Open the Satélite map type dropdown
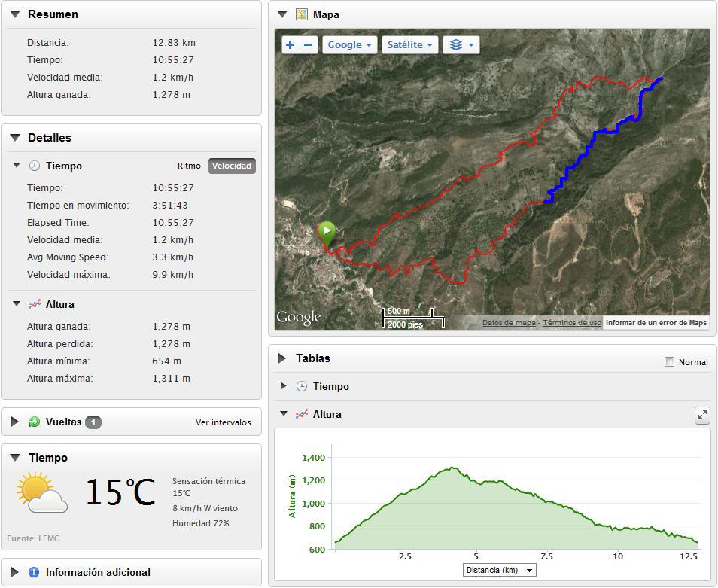This screenshot has height=588, width=718. coord(410,45)
